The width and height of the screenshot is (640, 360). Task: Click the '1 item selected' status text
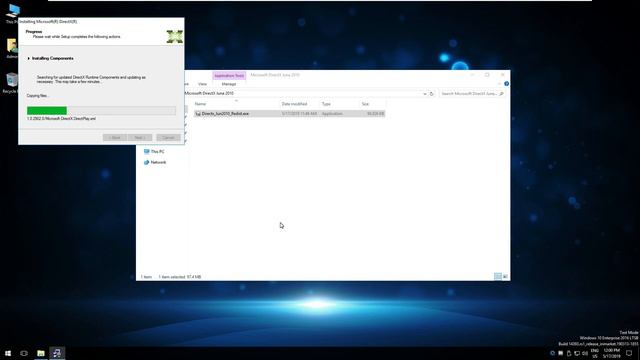coord(171,277)
